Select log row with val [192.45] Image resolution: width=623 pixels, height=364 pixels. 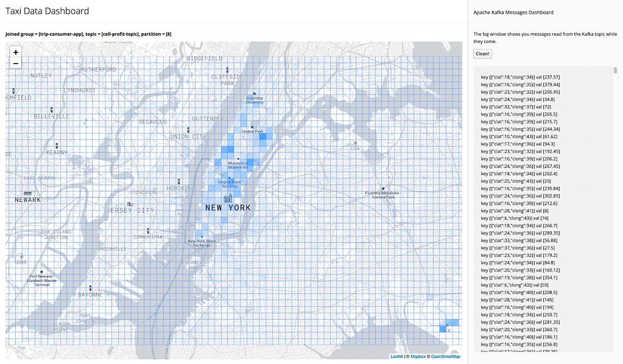(x=520, y=151)
